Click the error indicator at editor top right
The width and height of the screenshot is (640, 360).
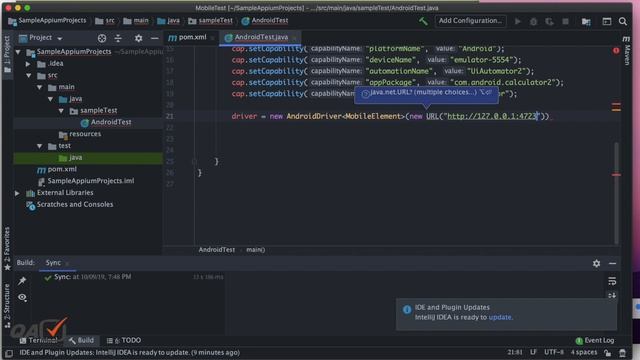tap(616, 51)
